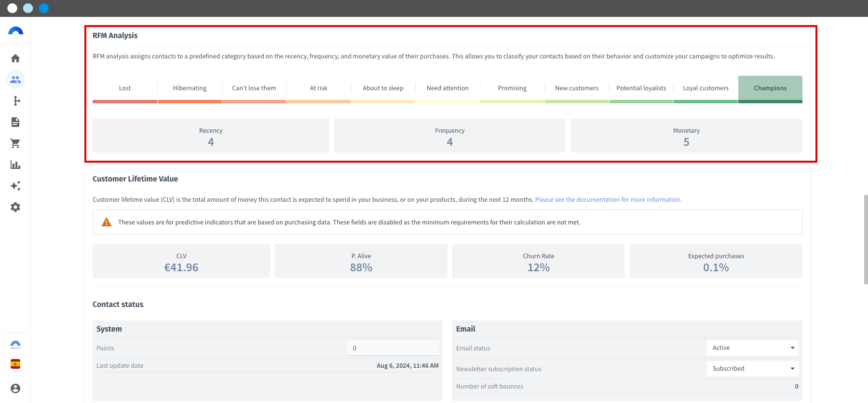Open the ecommerce shopping cart icon
The image size is (868, 403).
[x=15, y=143]
